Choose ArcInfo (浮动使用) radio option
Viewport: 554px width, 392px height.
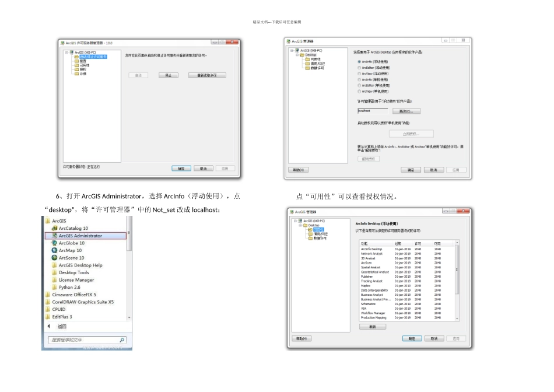359,62
